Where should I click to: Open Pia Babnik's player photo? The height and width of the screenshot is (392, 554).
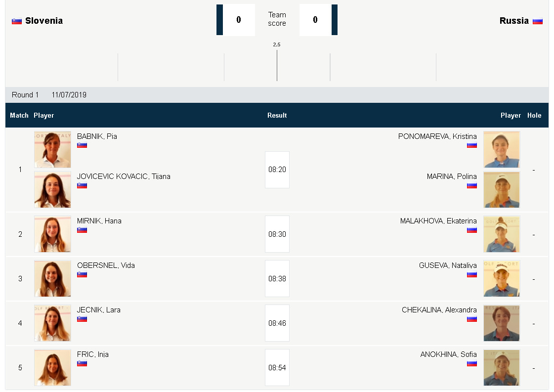pos(52,149)
